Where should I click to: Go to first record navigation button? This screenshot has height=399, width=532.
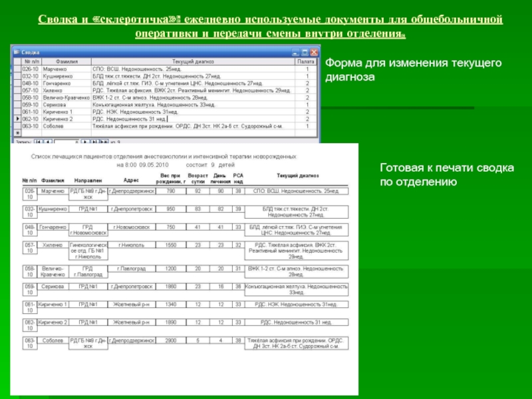point(38,142)
